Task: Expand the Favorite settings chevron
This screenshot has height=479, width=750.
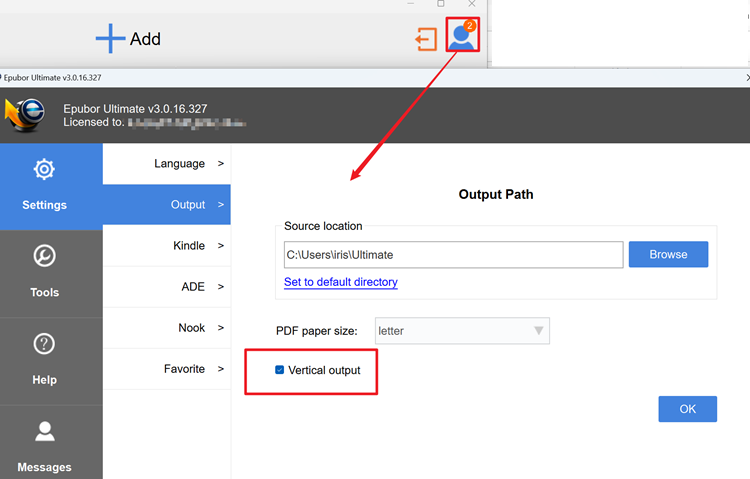Action: pos(221,369)
